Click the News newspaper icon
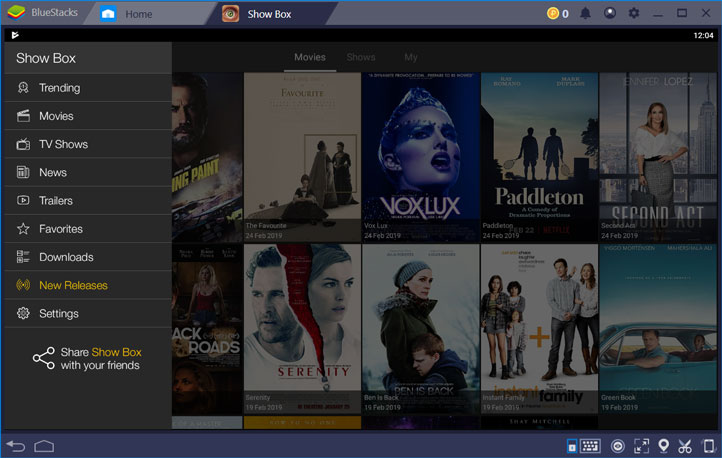The width and height of the screenshot is (722, 458). click(23, 172)
